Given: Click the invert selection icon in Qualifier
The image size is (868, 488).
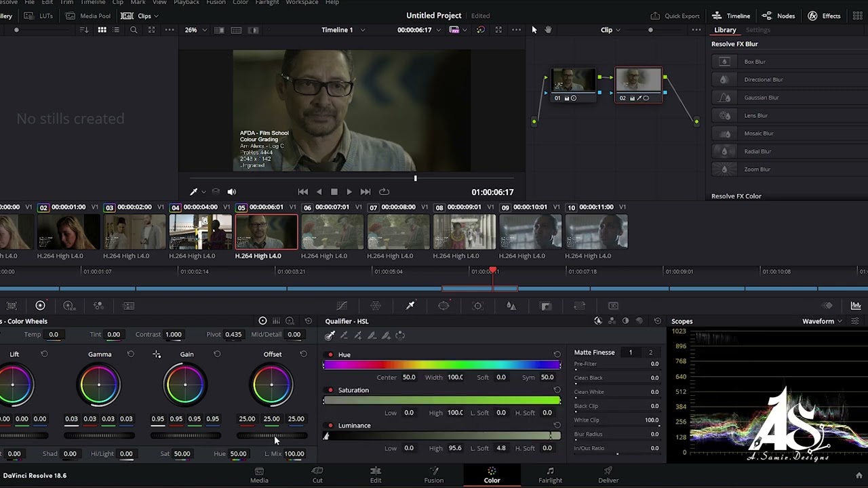Looking at the screenshot, I should 400,335.
